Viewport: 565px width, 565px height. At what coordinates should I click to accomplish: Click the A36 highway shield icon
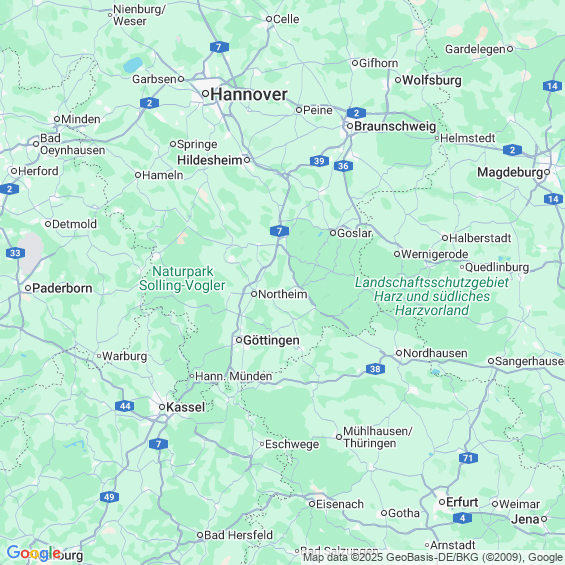coord(343,166)
